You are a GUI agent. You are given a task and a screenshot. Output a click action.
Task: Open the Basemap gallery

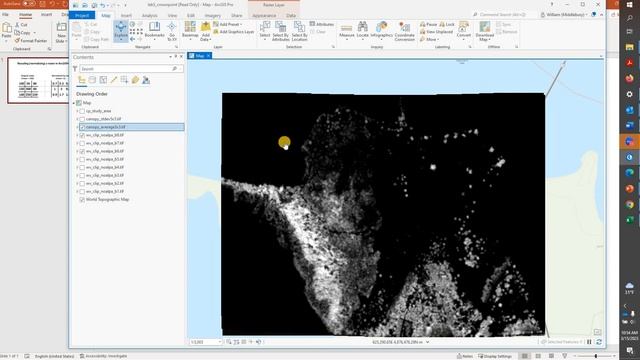[190, 31]
